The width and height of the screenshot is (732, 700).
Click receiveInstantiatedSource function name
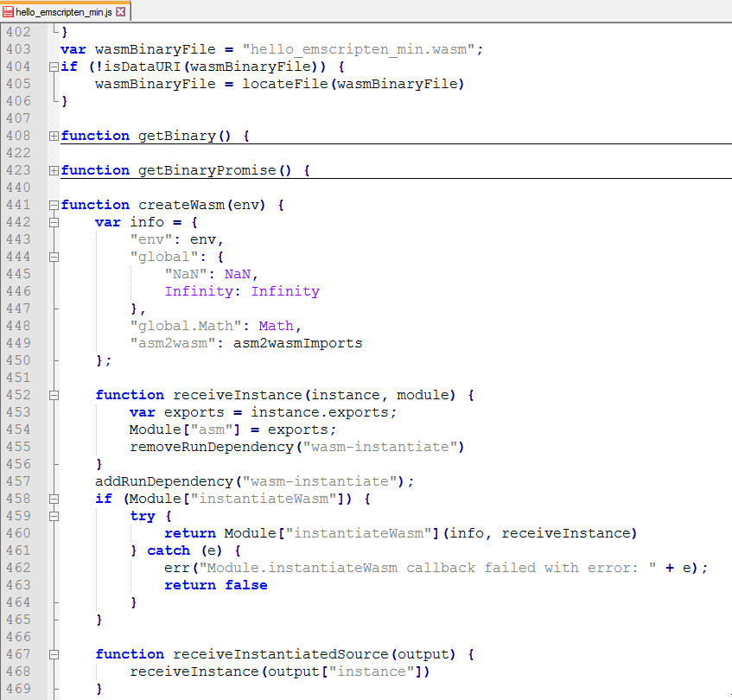coord(281,654)
